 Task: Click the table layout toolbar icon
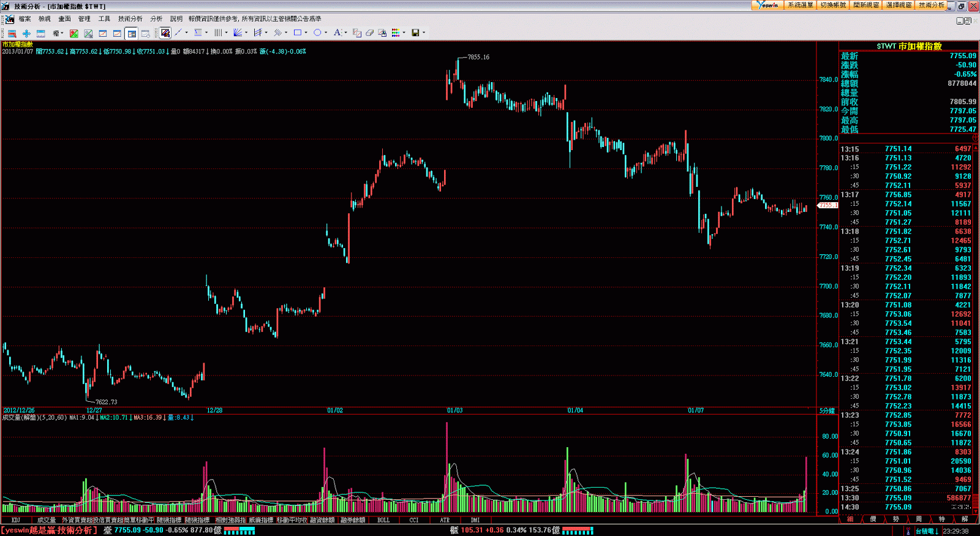(40, 33)
